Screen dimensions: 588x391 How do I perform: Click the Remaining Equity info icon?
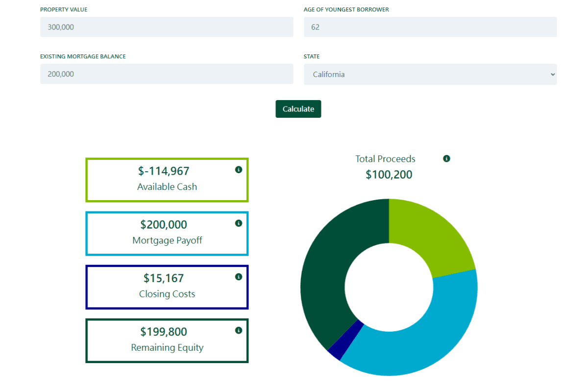(239, 330)
